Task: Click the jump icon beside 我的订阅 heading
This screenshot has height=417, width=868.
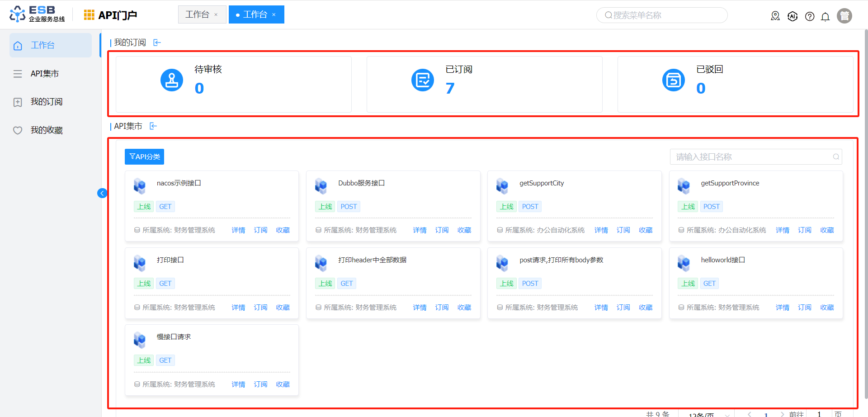Action: click(157, 43)
